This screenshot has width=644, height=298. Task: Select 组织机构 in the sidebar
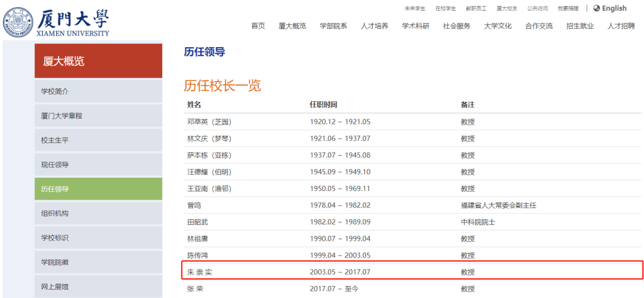click(x=98, y=213)
